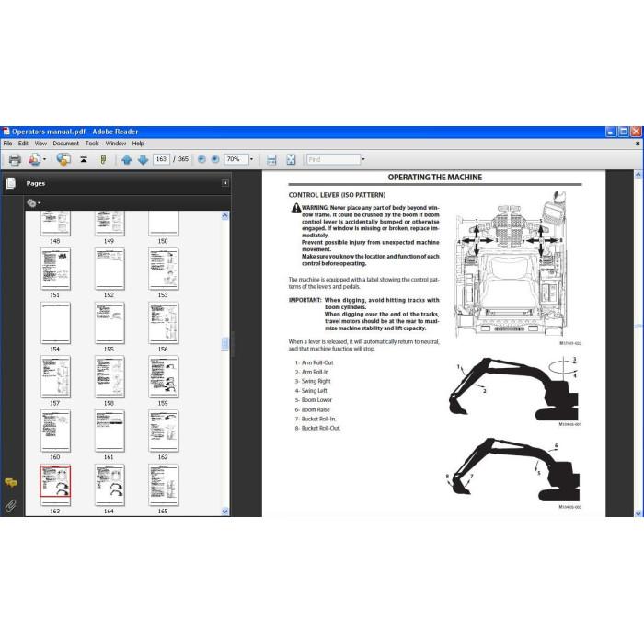Open the Help menu
This screenshot has width=644, height=644.
click(138, 144)
